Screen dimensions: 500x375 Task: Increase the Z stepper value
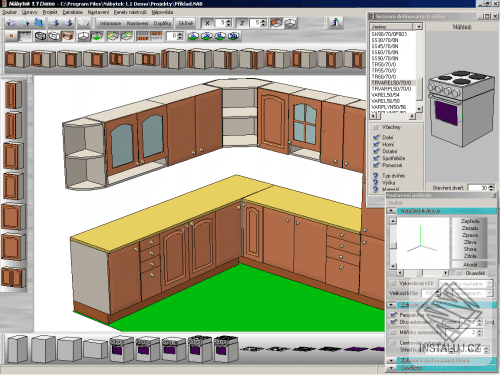coord(263,21)
